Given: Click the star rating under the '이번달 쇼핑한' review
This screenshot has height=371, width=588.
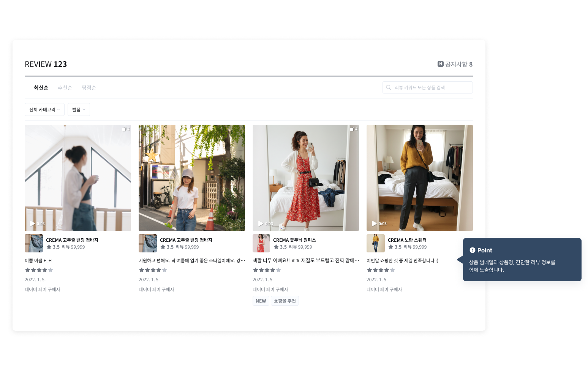Looking at the screenshot, I should point(381,270).
